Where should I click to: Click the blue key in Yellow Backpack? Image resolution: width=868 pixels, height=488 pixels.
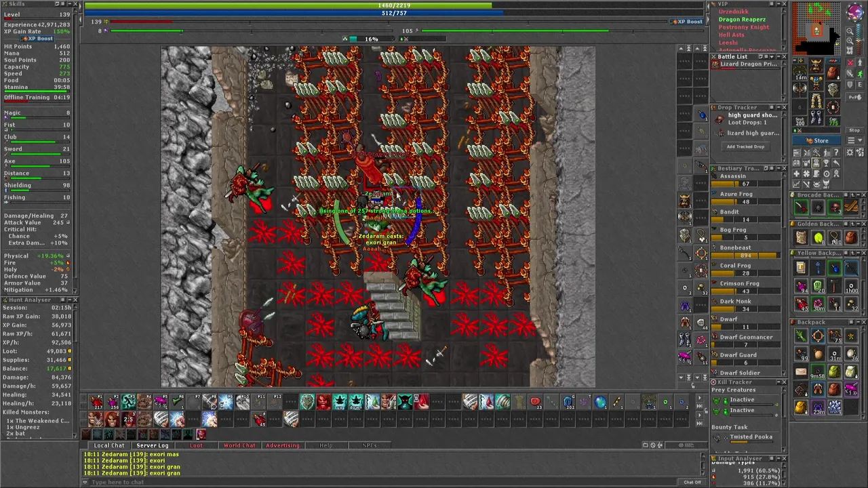click(x=818, y=268)
